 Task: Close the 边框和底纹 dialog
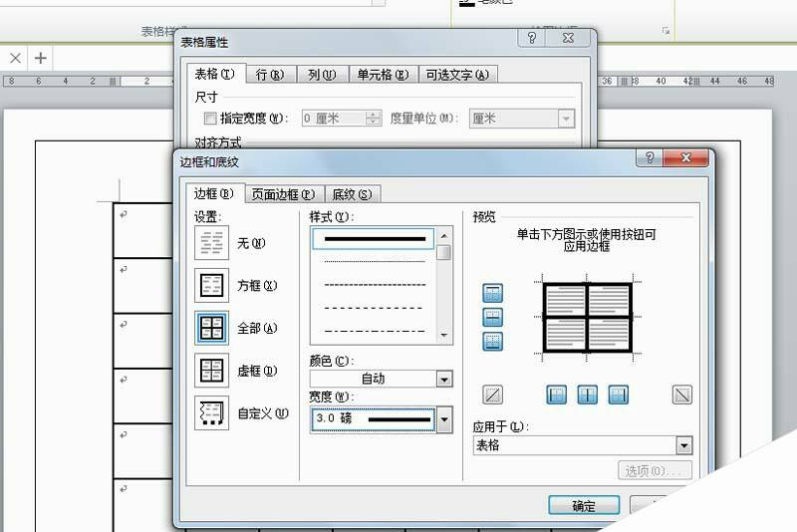pos(685,157)
